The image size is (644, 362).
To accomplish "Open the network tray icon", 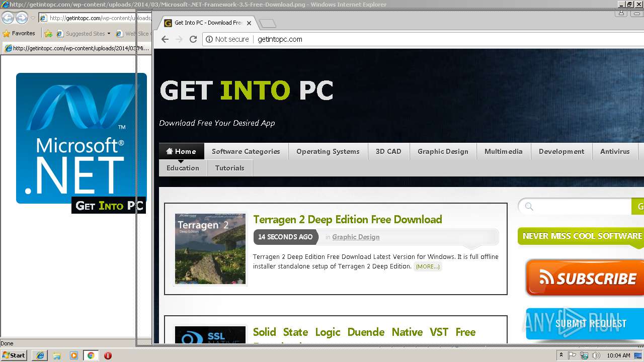I will coord(584,355).
